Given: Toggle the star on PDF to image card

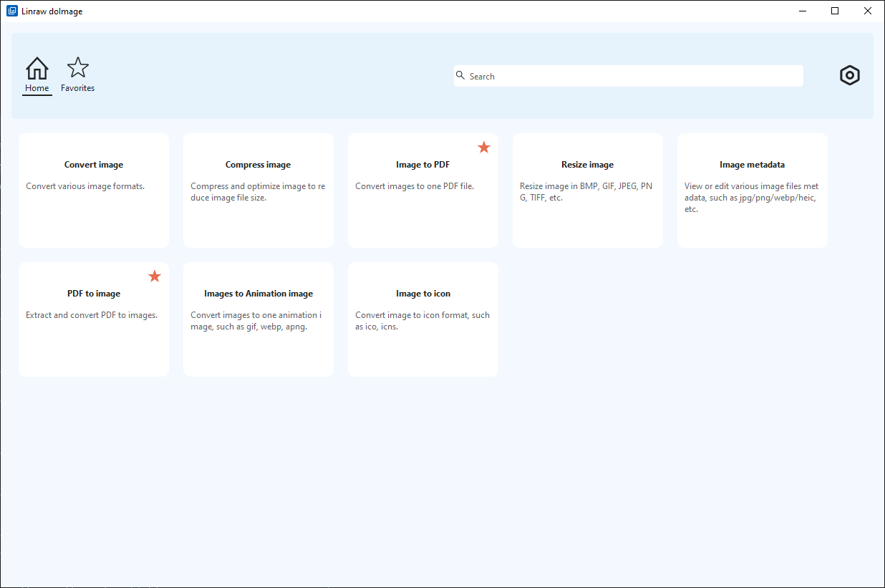Looking at the screenshot, I should pos(155,276).
